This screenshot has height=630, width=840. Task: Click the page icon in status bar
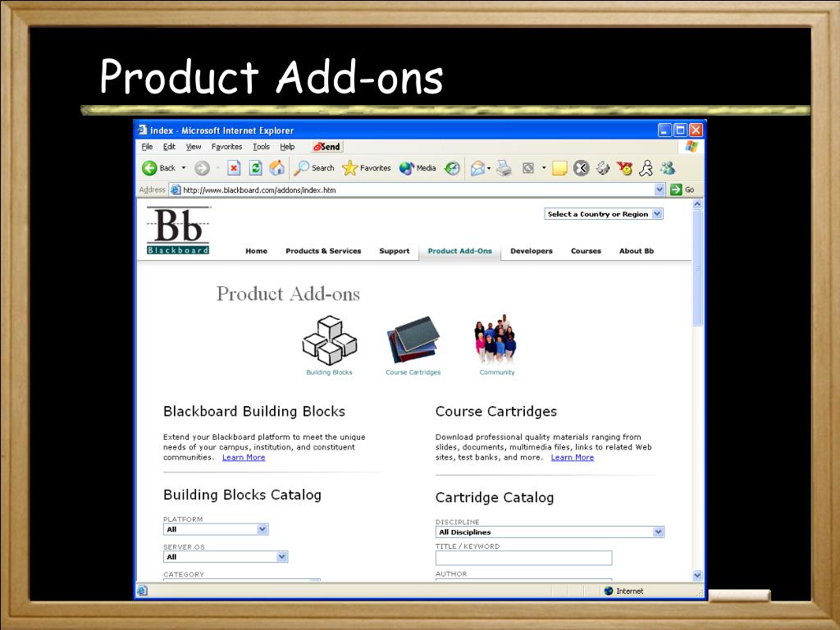pyautogui.click(x=143, y=591)
